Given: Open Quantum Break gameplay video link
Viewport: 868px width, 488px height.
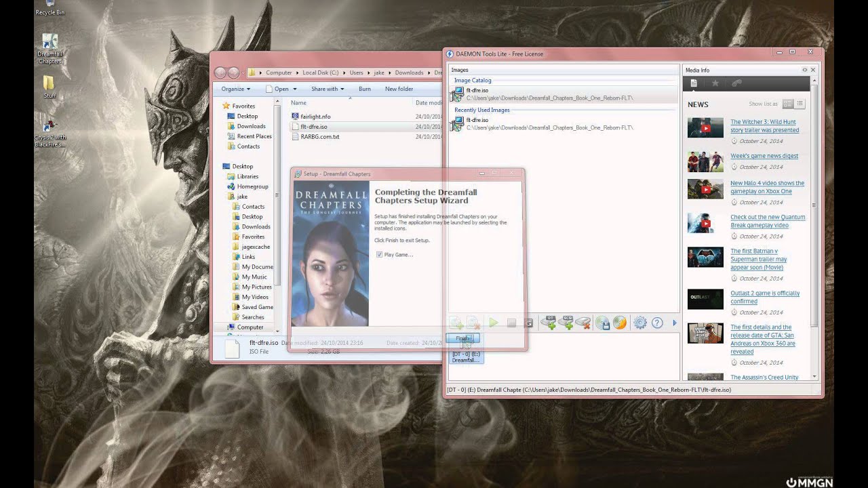Looking at the screenshot, I should coord(768,222).
